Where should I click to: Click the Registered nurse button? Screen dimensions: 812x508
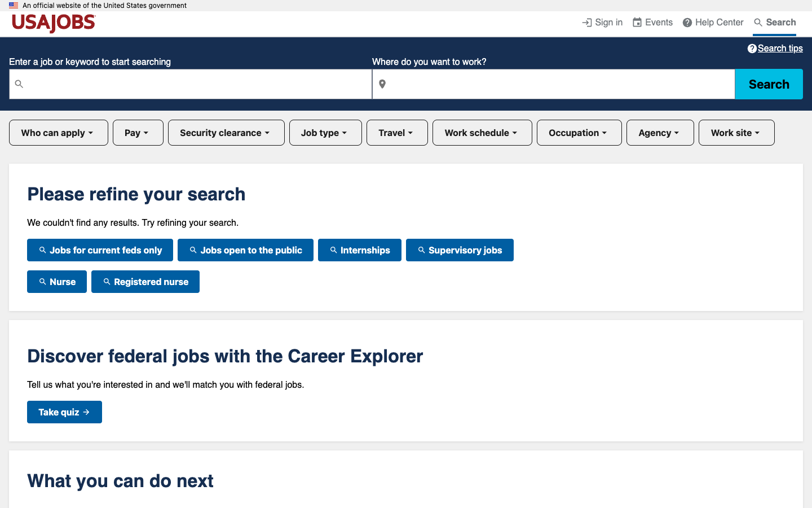pos(145,282)
